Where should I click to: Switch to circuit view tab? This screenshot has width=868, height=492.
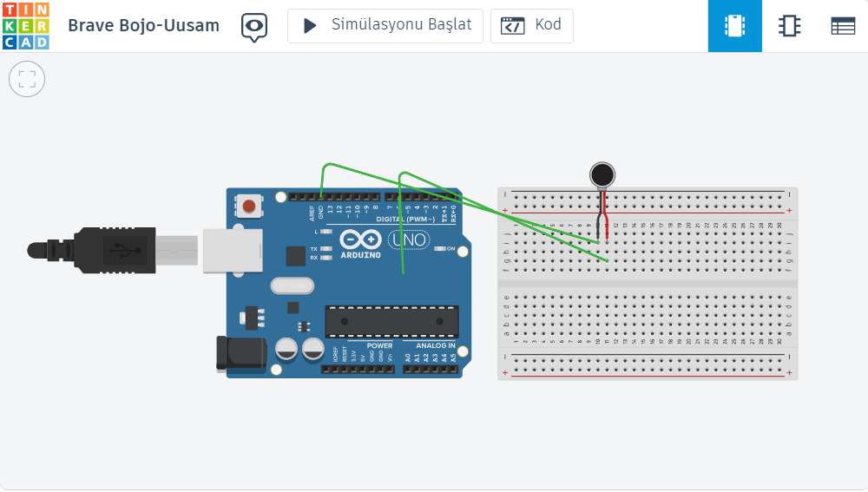(x=734, y=26)
